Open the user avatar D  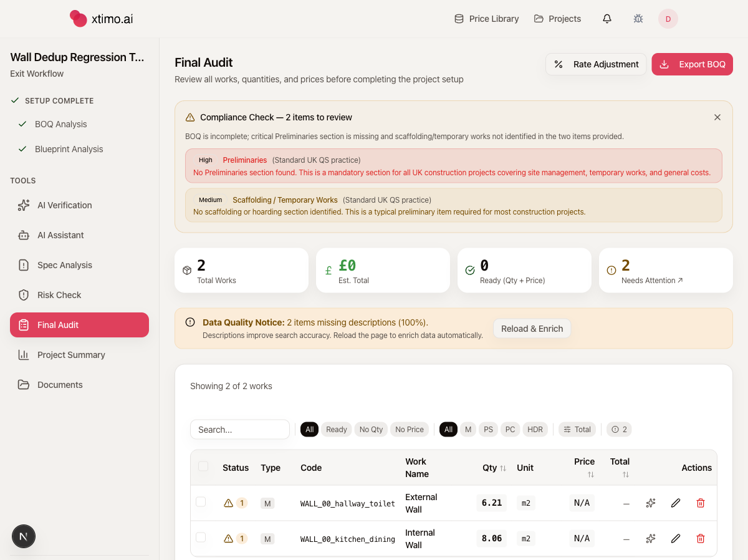pyautogui.click(x=668, y=19)
